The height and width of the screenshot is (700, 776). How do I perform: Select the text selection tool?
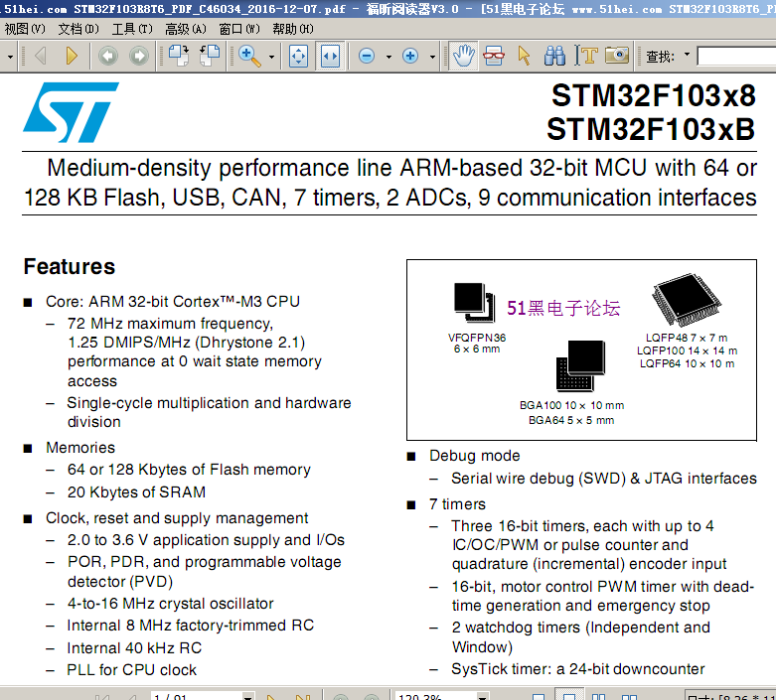(x=586, y=56)
